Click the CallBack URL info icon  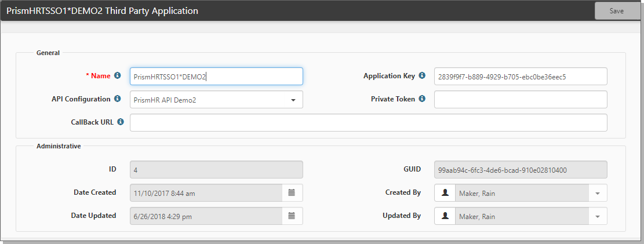pyautogui.click(x=121, y=122)
